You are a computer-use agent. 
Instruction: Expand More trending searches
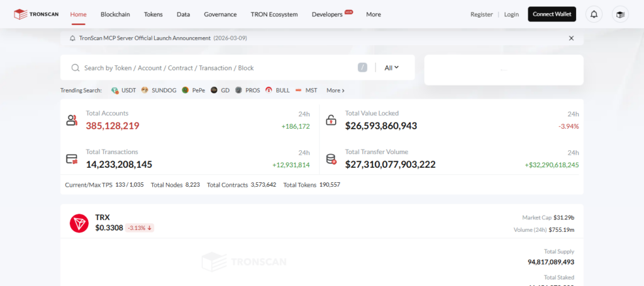[x=336, y=91]
